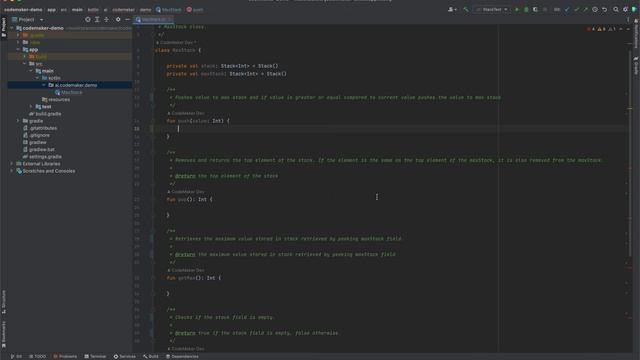640x360 pixels.
Task: Select settings.gradle in the project tree
Action: (x=42, y=156)
